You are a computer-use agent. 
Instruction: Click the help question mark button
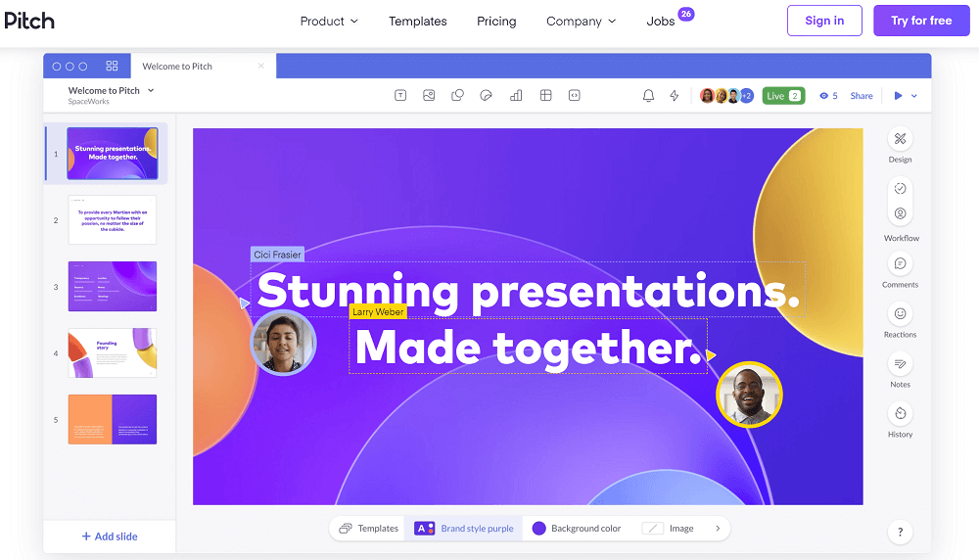point(900,532)
